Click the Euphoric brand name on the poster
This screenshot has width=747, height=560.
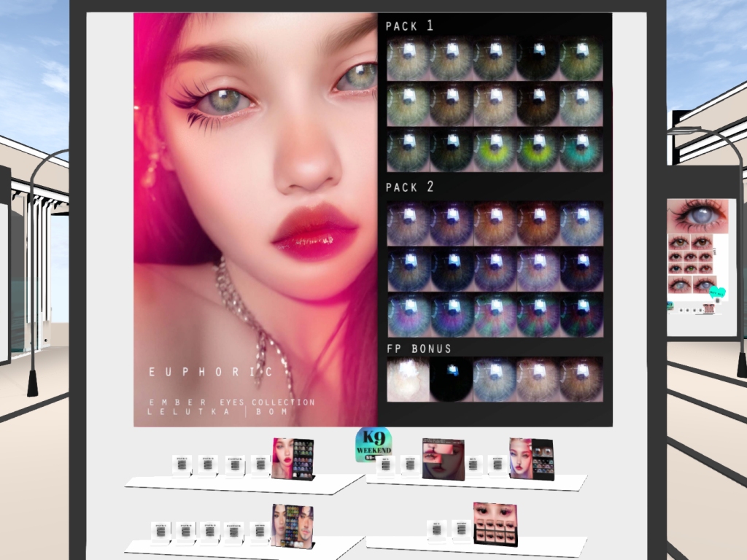coord(211,372)
